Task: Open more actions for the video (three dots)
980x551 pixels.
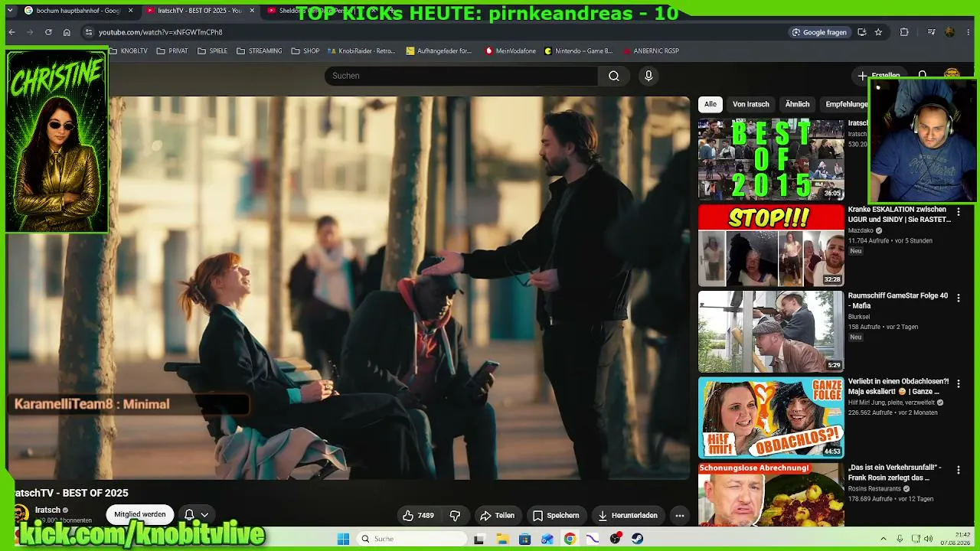Action: pos(679,516)
